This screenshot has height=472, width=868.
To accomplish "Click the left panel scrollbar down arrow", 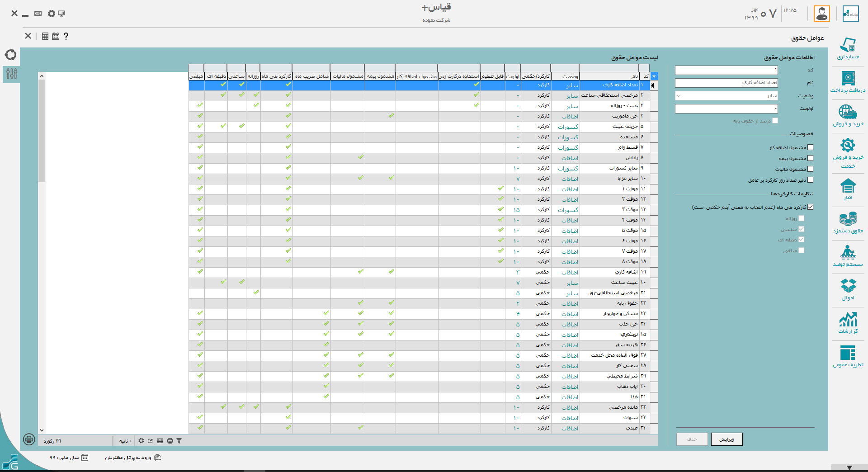I will [42, 430].
